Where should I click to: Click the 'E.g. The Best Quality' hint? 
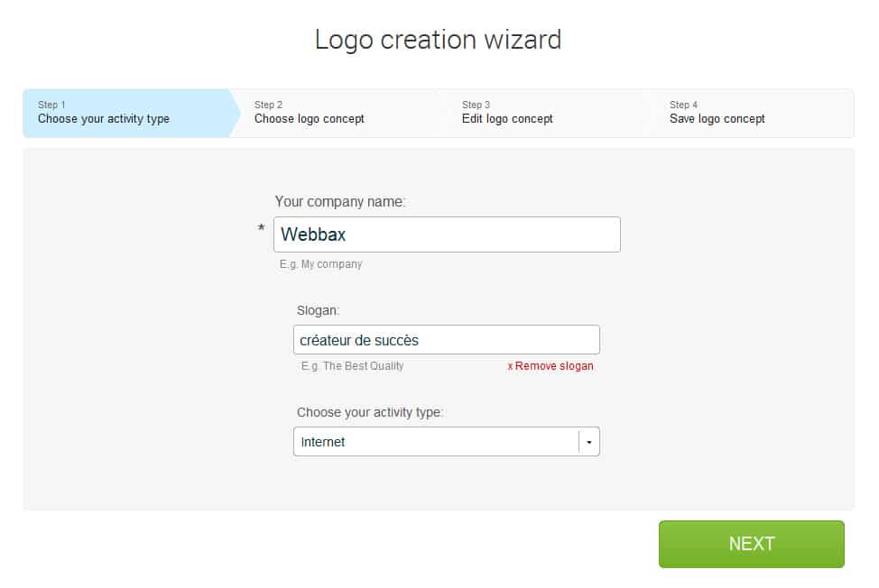(352, 366)
